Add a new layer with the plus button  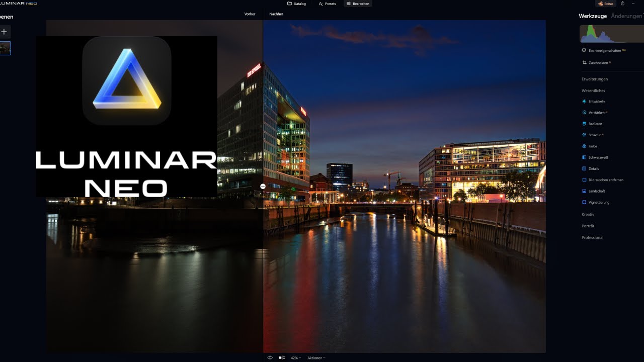(4, 32)
